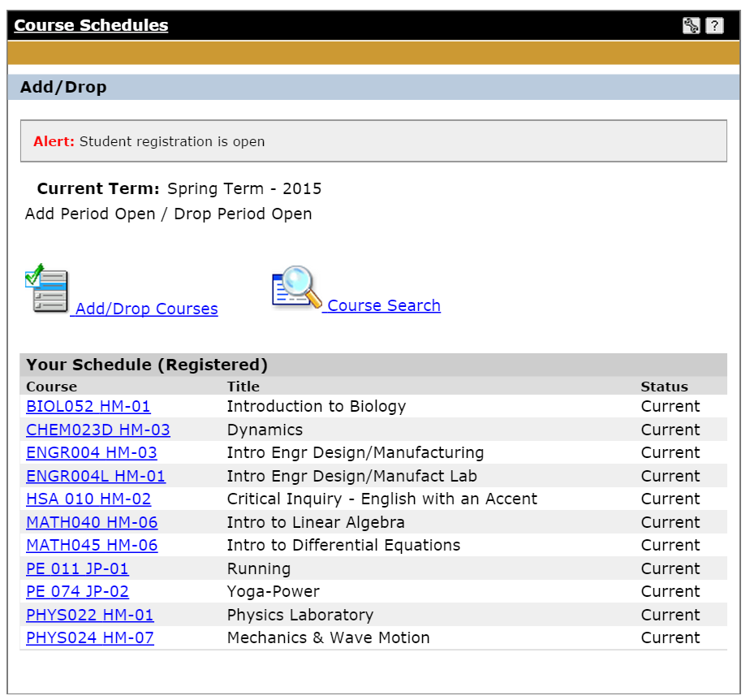This screenshot has width=750, height=700.
Task: Click the 'Student registration is open' alert text
Action: [172, 141]
